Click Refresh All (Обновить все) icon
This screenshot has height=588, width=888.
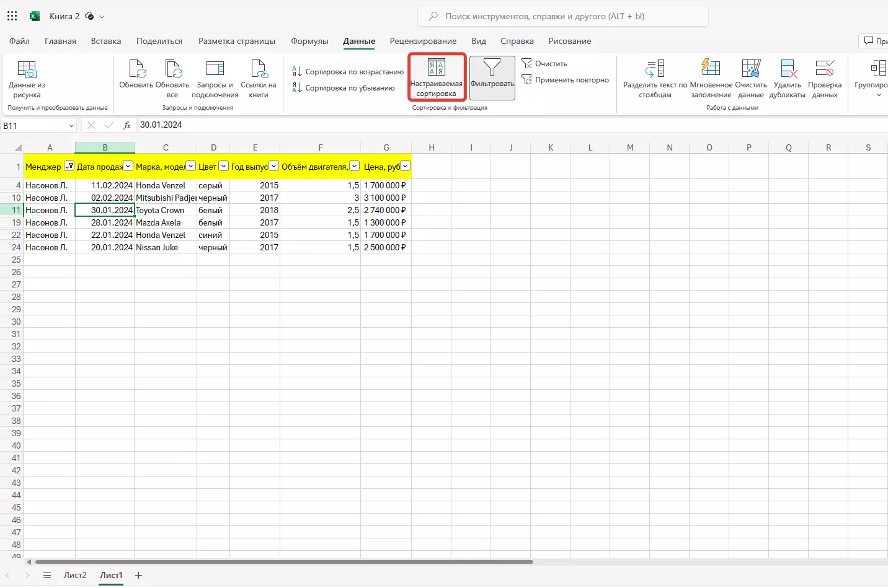point(172,69)
